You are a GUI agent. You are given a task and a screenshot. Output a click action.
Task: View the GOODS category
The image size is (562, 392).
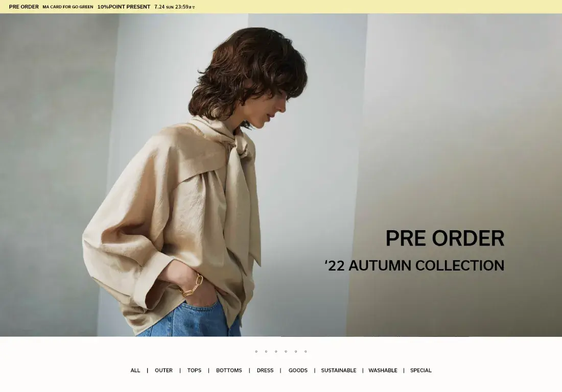[x=298, y=371]
